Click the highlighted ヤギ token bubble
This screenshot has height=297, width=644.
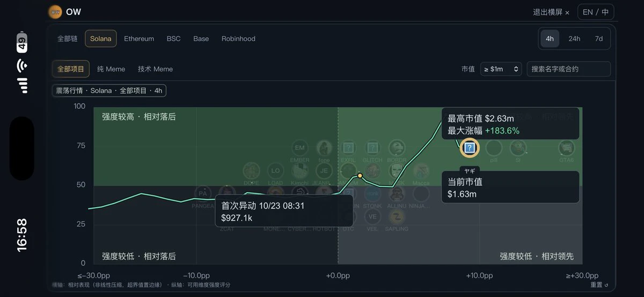(470, 148)
